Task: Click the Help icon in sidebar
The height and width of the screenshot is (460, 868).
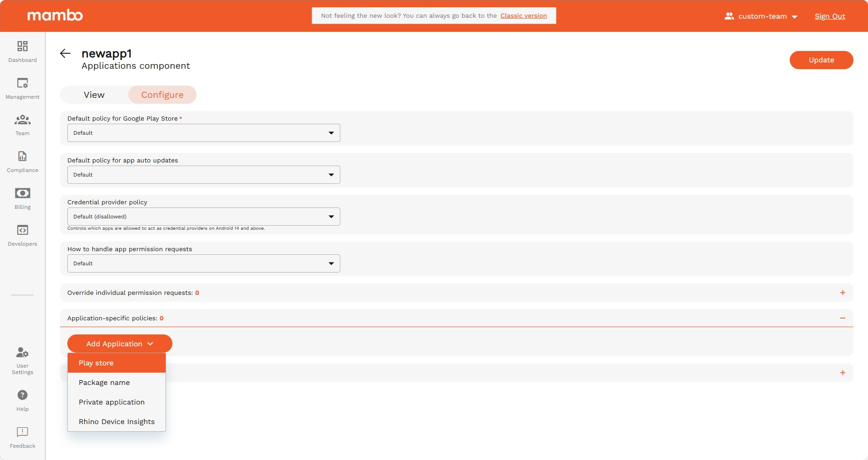Action: 22,399
